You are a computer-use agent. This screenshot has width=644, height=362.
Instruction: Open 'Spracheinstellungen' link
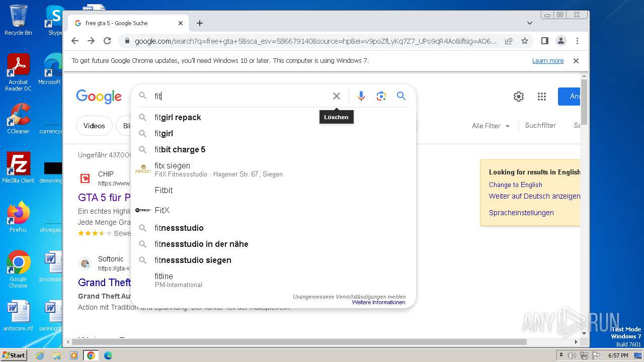coord(521,213)
